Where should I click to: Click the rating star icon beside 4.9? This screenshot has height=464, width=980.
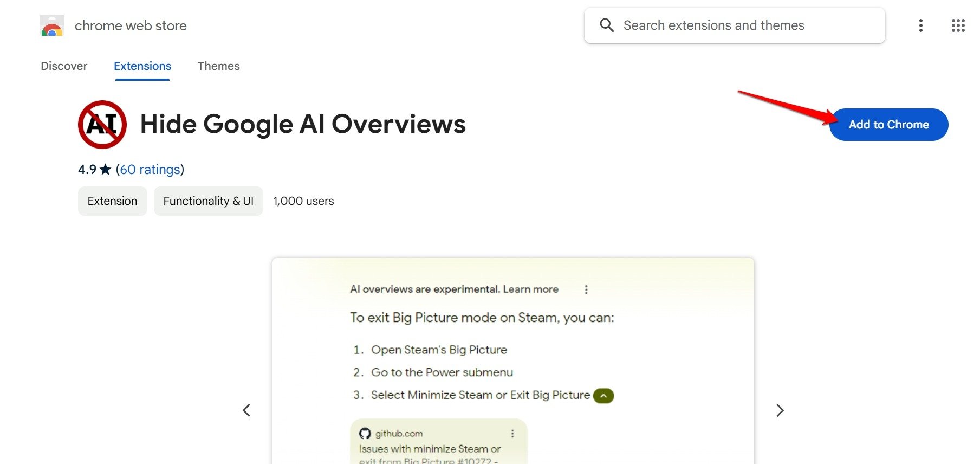pyautogui.click(x=106, y=170)
